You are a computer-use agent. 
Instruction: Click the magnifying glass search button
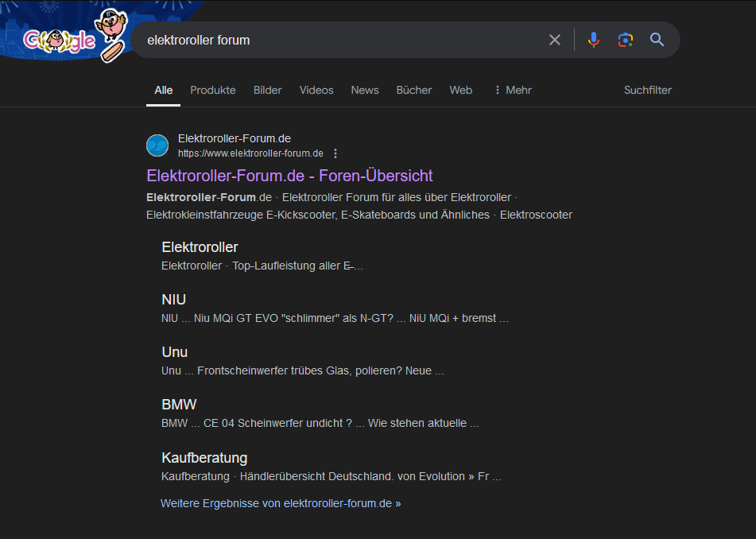[x=657, y=40]
